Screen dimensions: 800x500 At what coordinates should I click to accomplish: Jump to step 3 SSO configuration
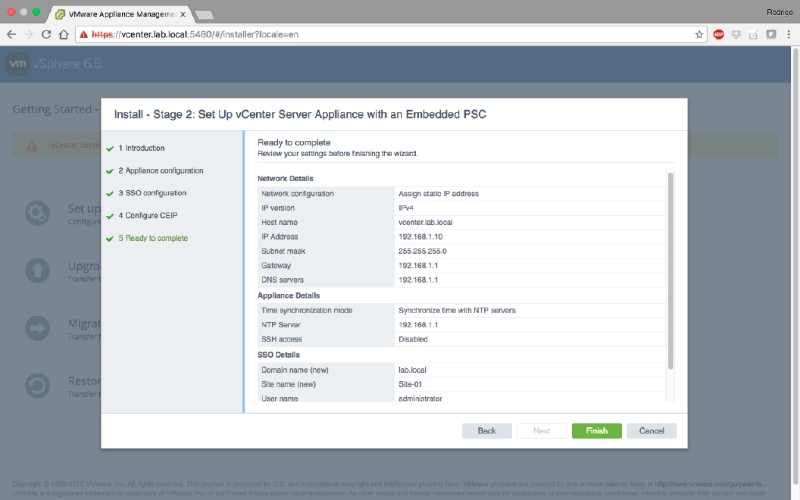pos(152,193)
